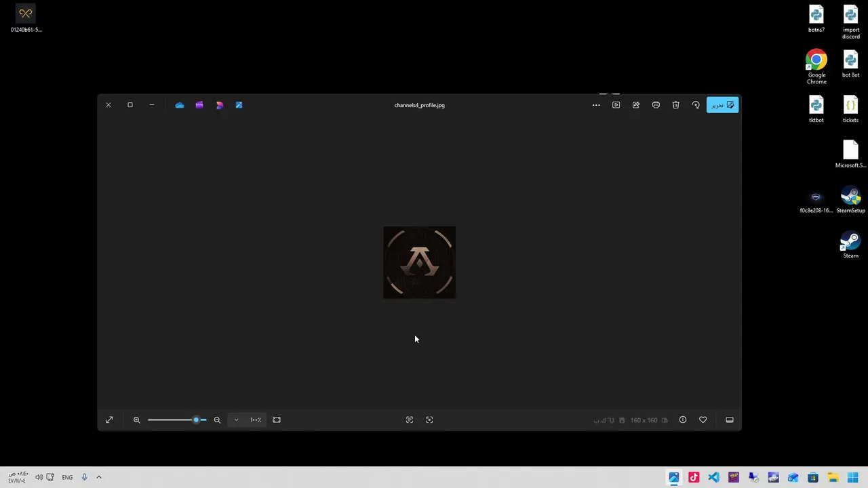Viewport: 868px width, 488px height.
Task: Open the bot 8ot Python file
Action: pyautogui.click(x=851, y=64)
